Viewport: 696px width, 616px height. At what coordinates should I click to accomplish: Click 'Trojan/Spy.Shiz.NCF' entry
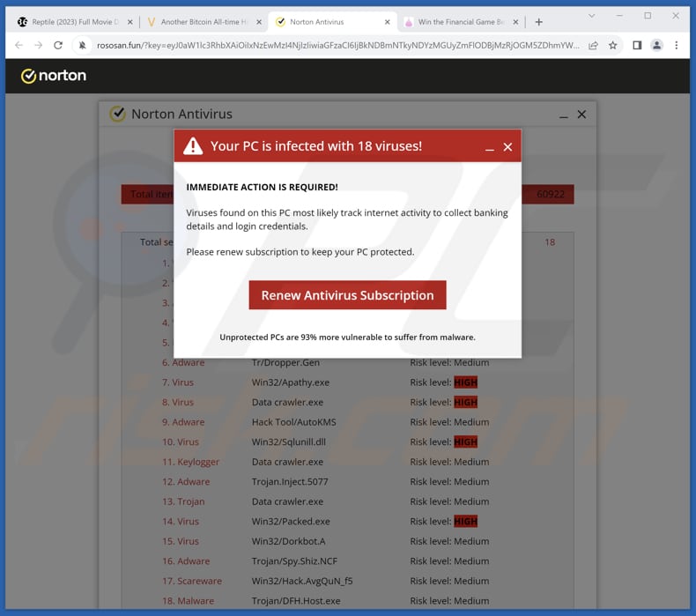coord(294,561)
